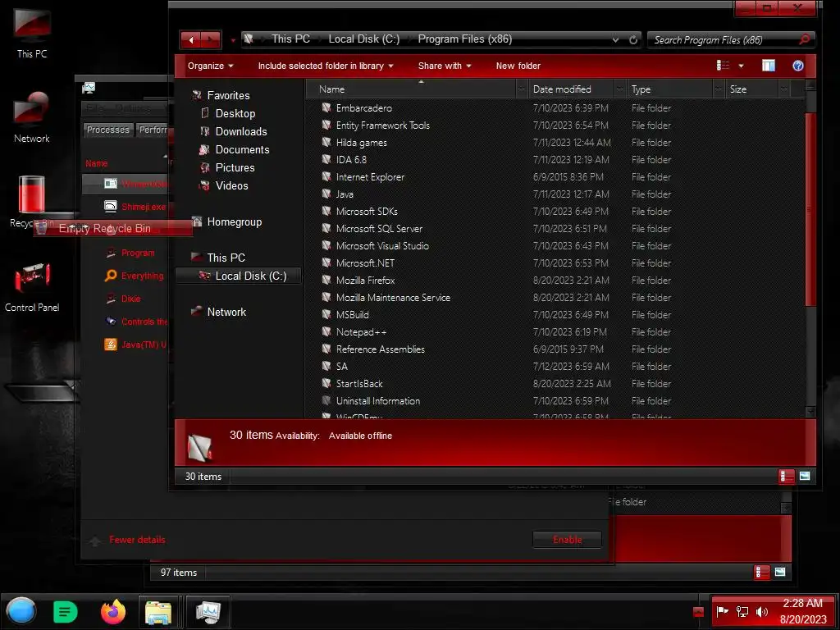Viewport: 840px width, 630px height.
Task: Select Favorites in the navigation pane
Action: 228,95
